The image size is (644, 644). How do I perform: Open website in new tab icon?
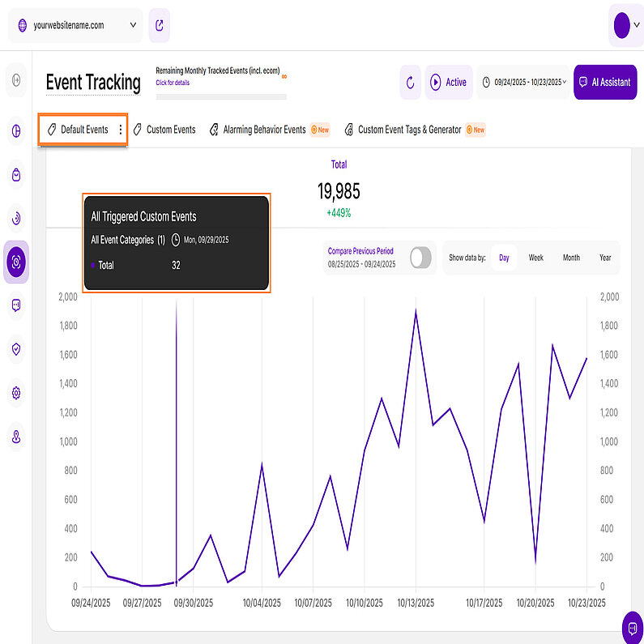click(160, 25)
